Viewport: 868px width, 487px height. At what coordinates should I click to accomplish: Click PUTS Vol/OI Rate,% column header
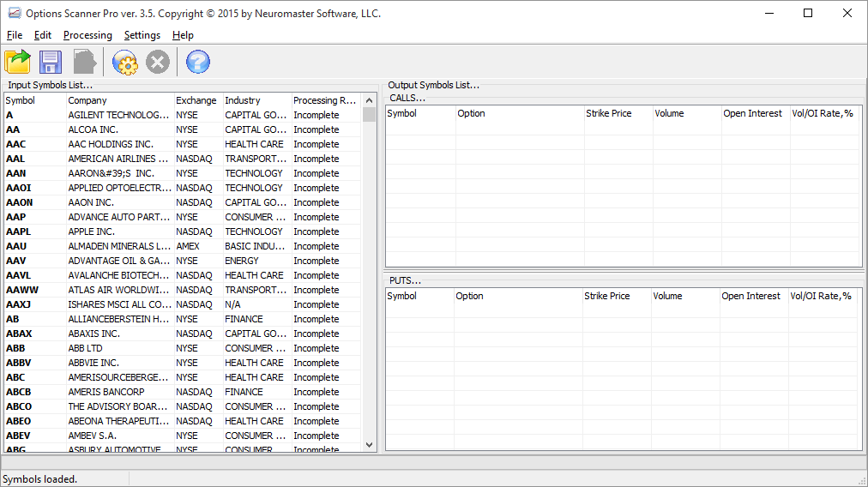[823, 296]
